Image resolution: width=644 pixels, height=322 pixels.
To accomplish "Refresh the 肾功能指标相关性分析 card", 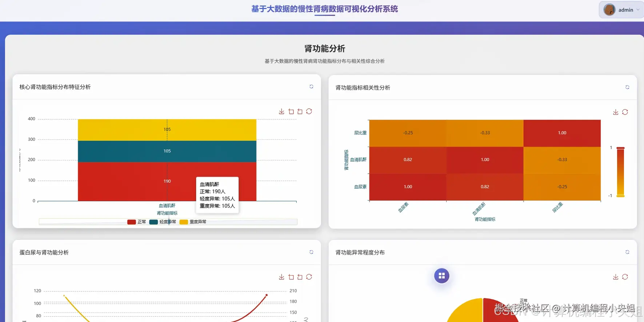I will point(627,87).
